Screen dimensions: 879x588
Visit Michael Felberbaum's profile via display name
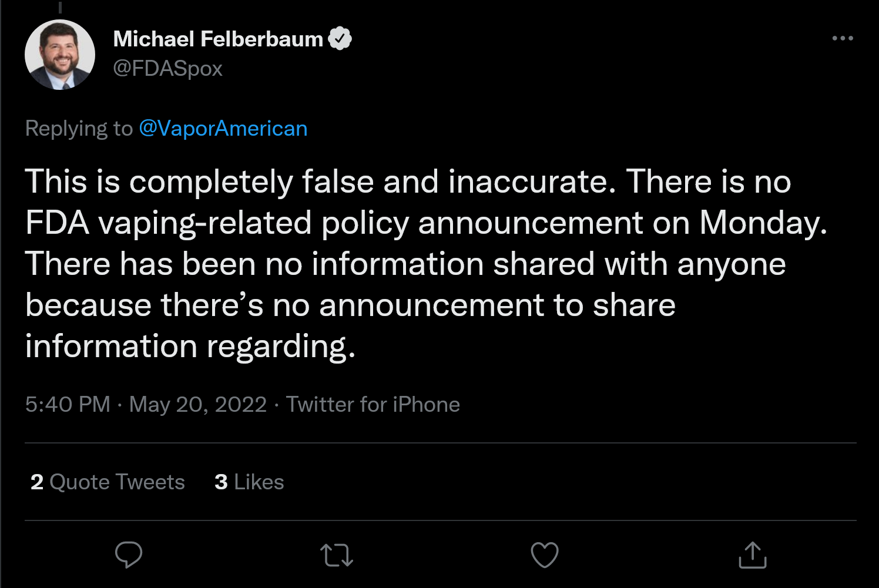pos(218,39)
